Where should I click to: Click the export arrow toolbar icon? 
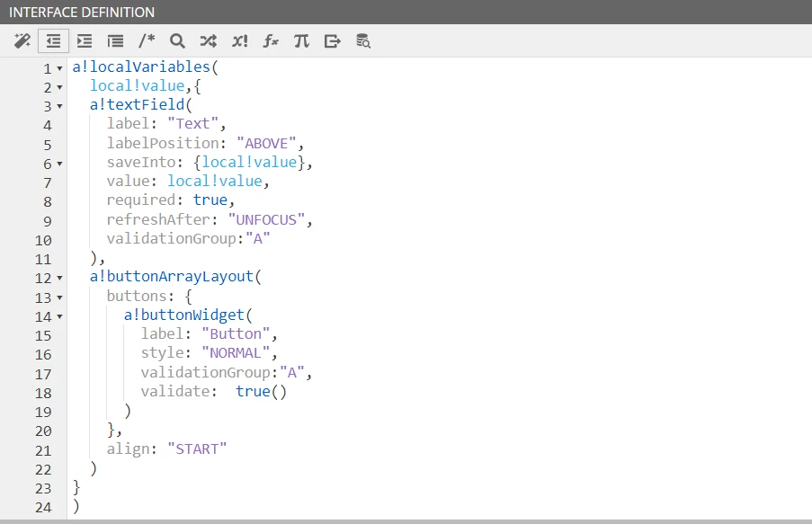(333, 41)
